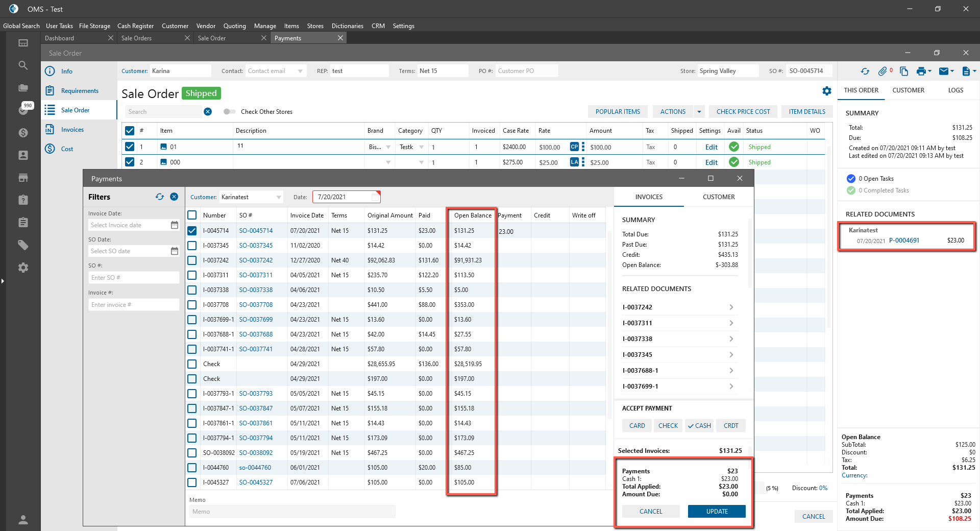980x531 pixels.
Task: Toggle the Check Other Stores switch
Action: pyautogui.click(x=229, y=112)
